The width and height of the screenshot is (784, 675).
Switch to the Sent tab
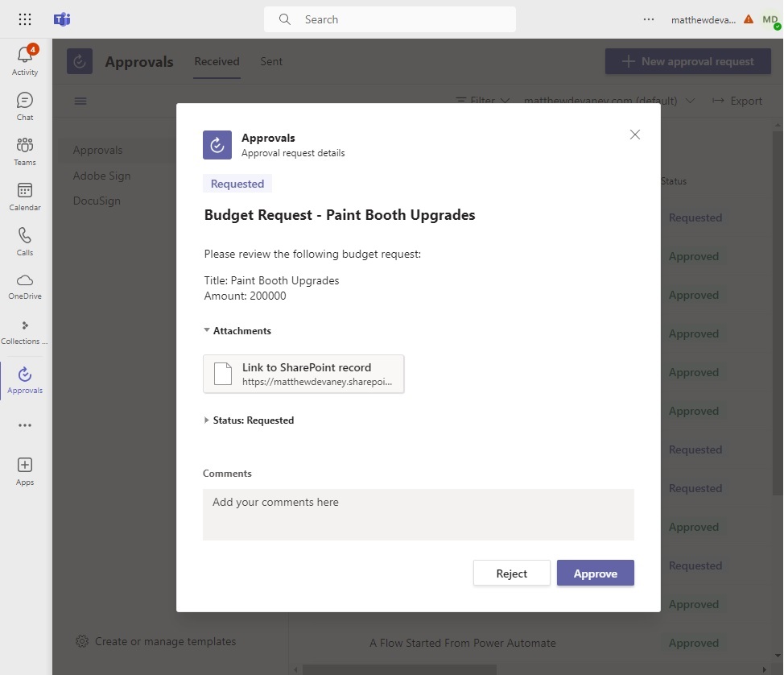(271, 61)
